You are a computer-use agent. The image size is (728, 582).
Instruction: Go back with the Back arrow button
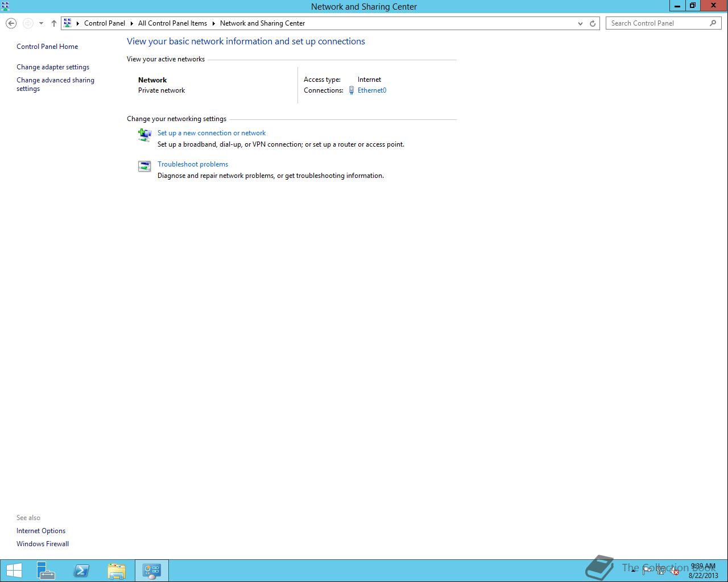pyautogui.click(x=11, y=23)
